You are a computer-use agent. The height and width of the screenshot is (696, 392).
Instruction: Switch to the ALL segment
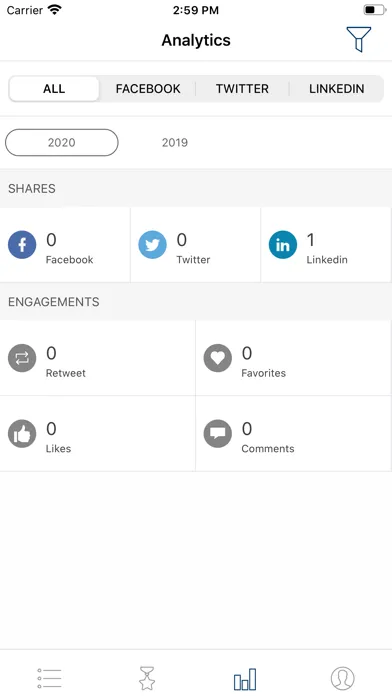54,89
